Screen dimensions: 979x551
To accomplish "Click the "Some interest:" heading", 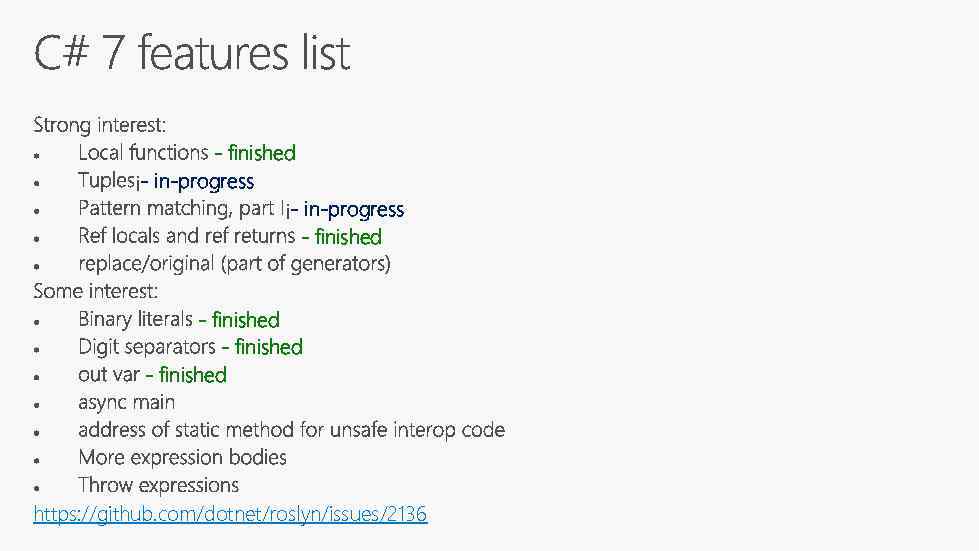I will click(95, 291).
